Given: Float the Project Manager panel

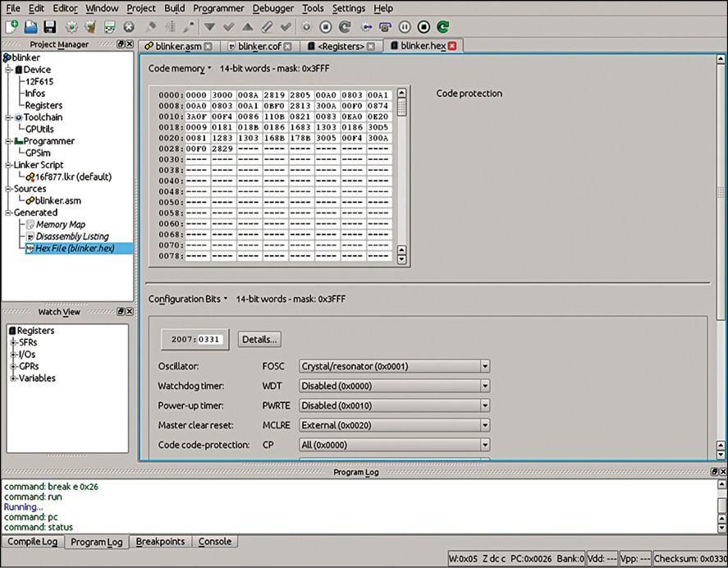Looking at the screenshot, I should 118,44.
